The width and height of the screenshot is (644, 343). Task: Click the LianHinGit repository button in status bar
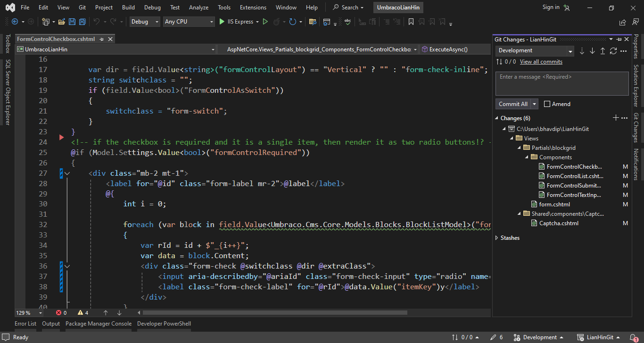(x=599, y=337)
